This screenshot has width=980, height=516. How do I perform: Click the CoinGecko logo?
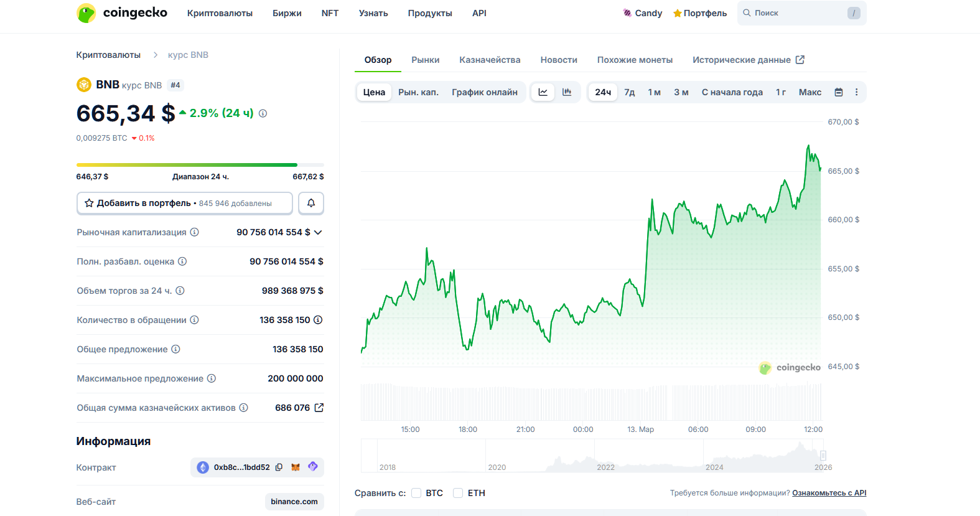(x=122, y=13)
